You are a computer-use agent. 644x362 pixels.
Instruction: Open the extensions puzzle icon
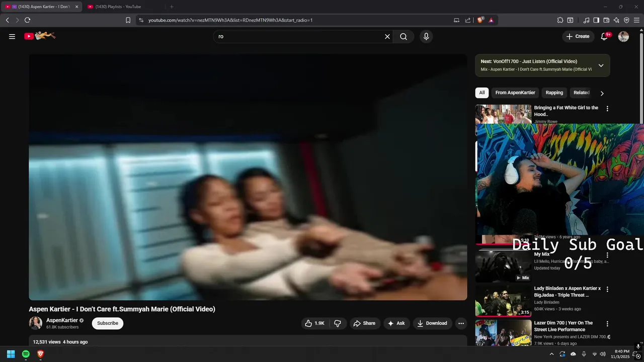click(x=560, y=20)
